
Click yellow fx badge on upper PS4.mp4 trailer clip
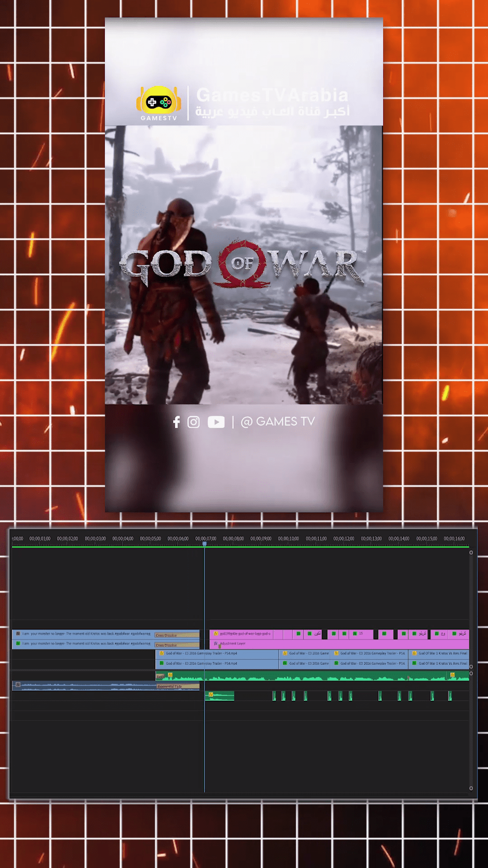click(x=162, y=653)
